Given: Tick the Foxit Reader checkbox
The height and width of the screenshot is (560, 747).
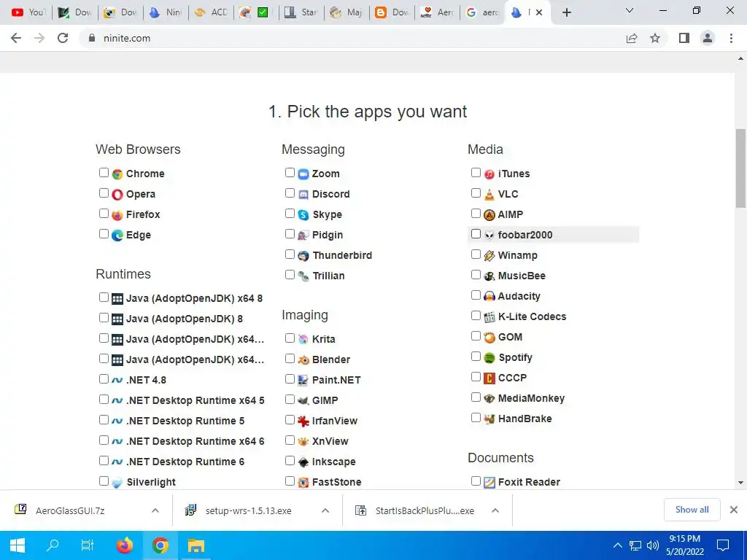Looking at the screenshot, I should tap(476, 481).
